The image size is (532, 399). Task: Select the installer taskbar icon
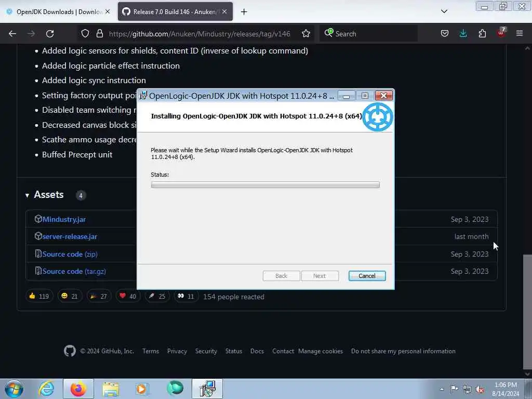click(207, 389)
